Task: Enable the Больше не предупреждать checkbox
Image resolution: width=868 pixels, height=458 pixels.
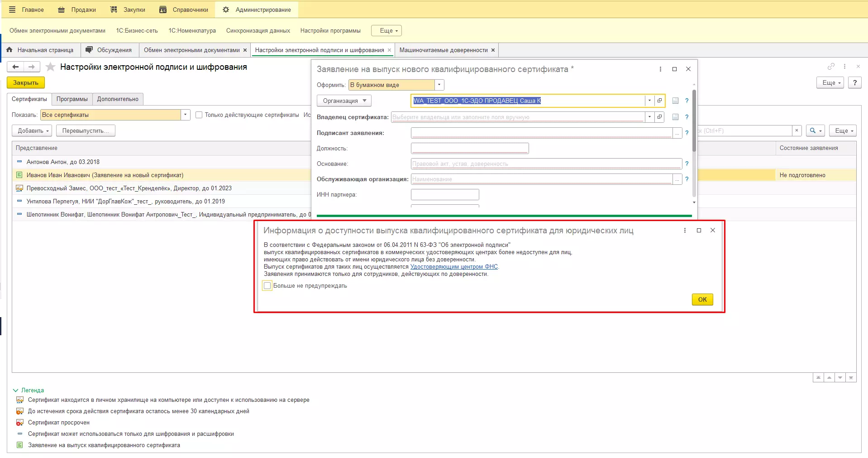Action: click(x=267, y=286)
